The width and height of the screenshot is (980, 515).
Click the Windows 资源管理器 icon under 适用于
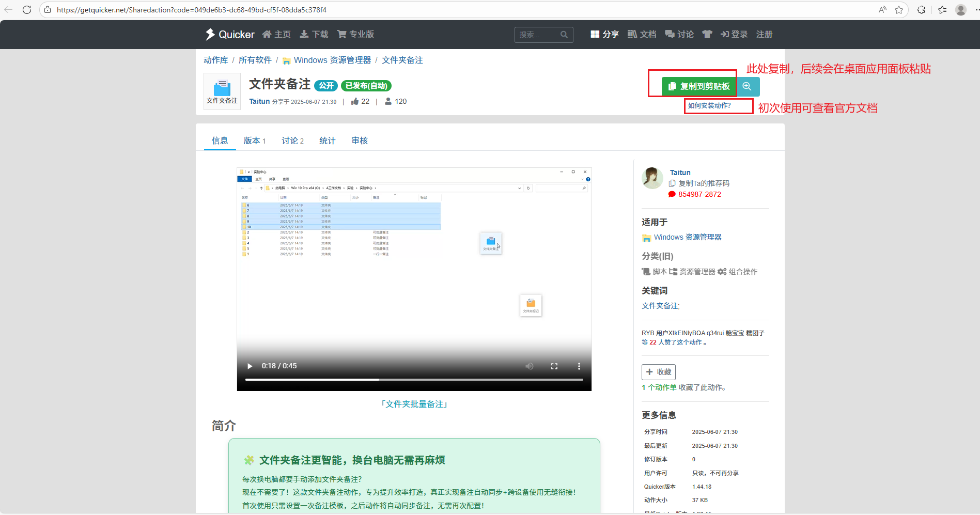click(x=647, y=237)
